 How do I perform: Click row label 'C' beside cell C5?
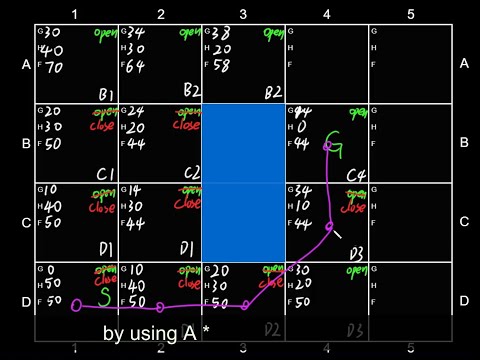coord(464,221)
